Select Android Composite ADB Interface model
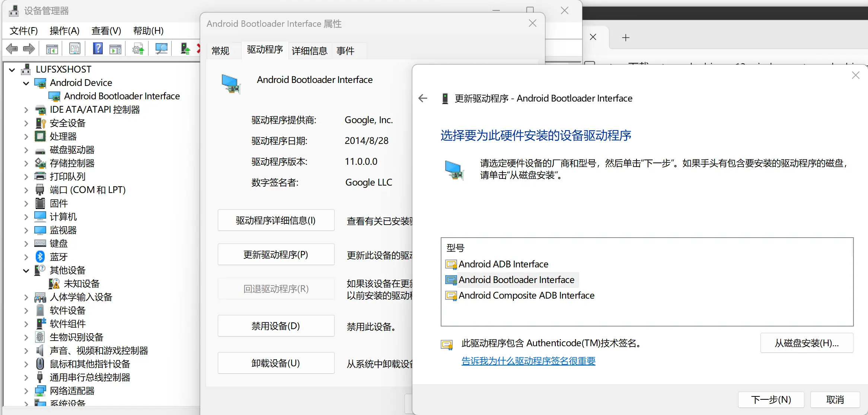This screenshot has height=415, width=868. 526,295
